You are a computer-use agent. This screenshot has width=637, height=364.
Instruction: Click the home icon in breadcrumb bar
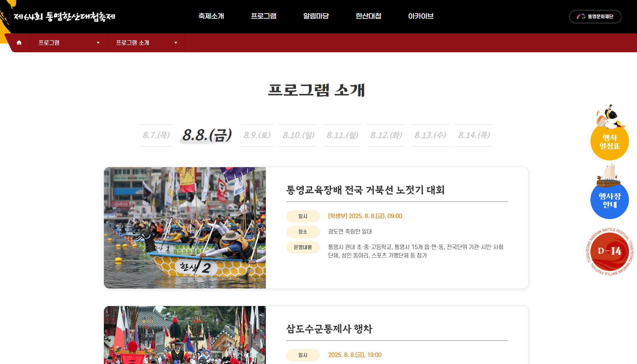[19, 42]
